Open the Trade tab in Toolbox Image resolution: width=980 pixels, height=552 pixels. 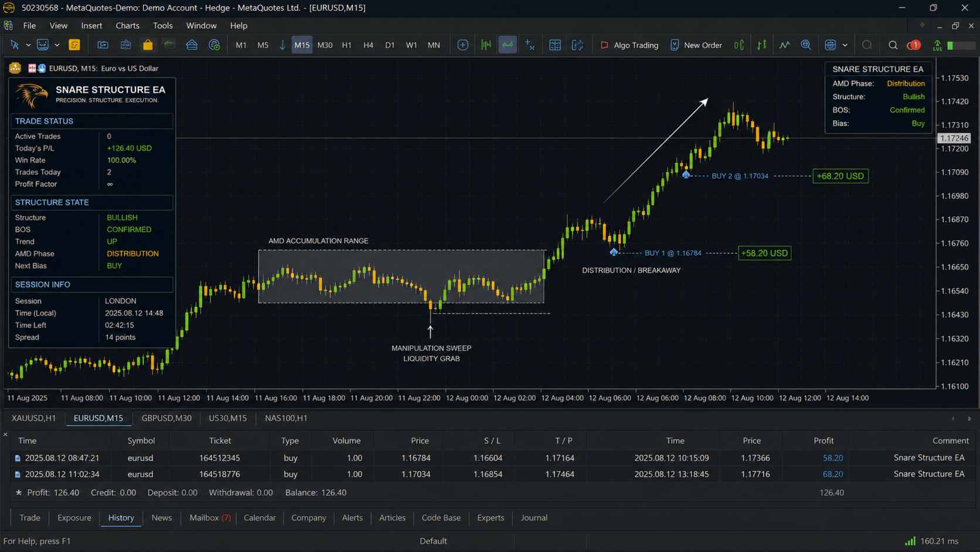pyautogui.click(x=30, y=517)
